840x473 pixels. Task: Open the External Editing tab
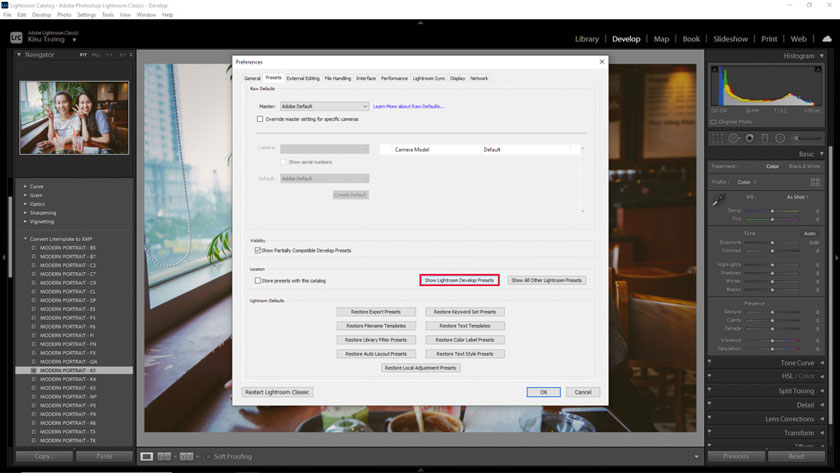(x=303, y=78)
